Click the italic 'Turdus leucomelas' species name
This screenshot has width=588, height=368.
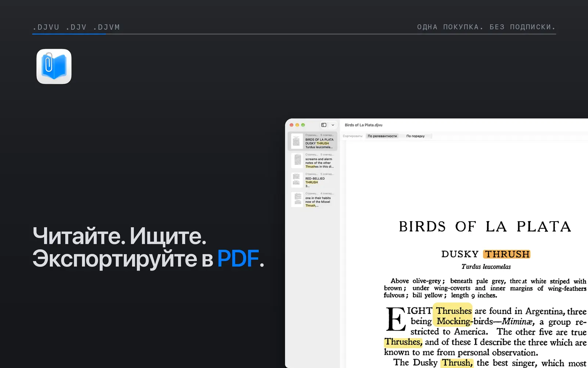tap(486, 267)
